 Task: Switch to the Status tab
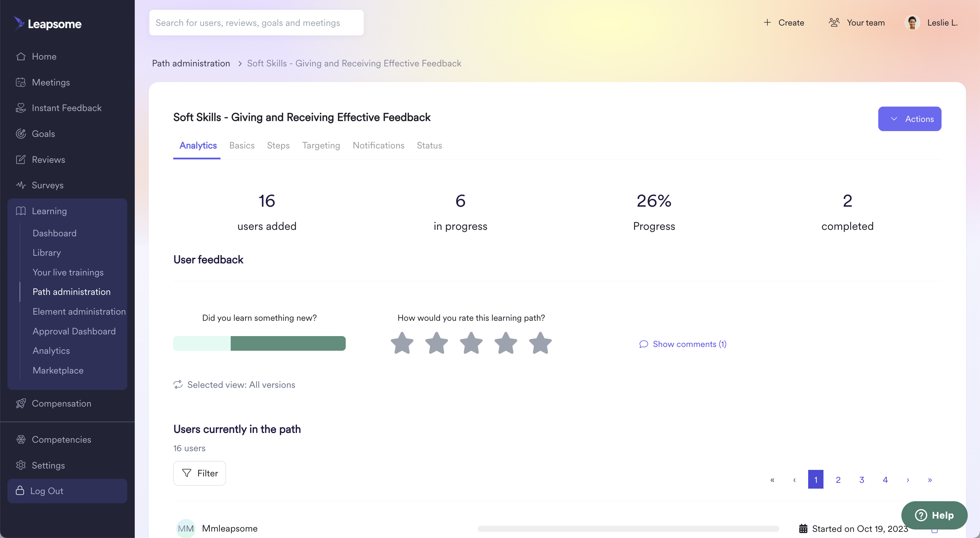point(429,145)
